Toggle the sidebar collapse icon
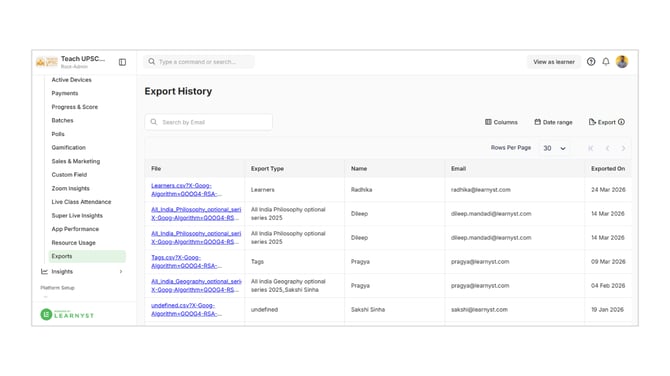 click(122, 62)
